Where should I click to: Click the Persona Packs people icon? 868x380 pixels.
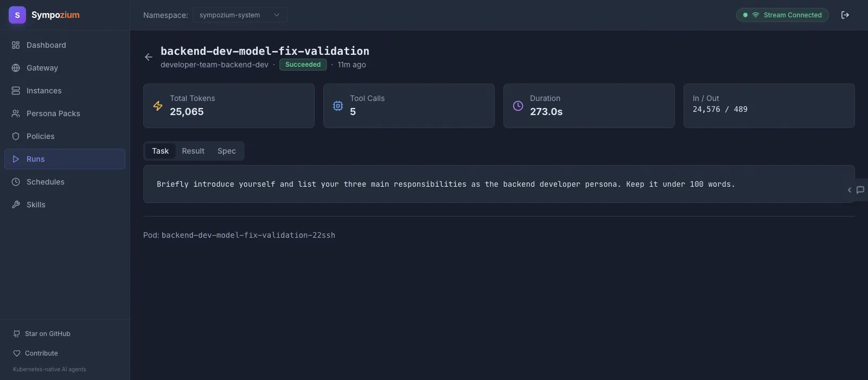pos(16,113)
